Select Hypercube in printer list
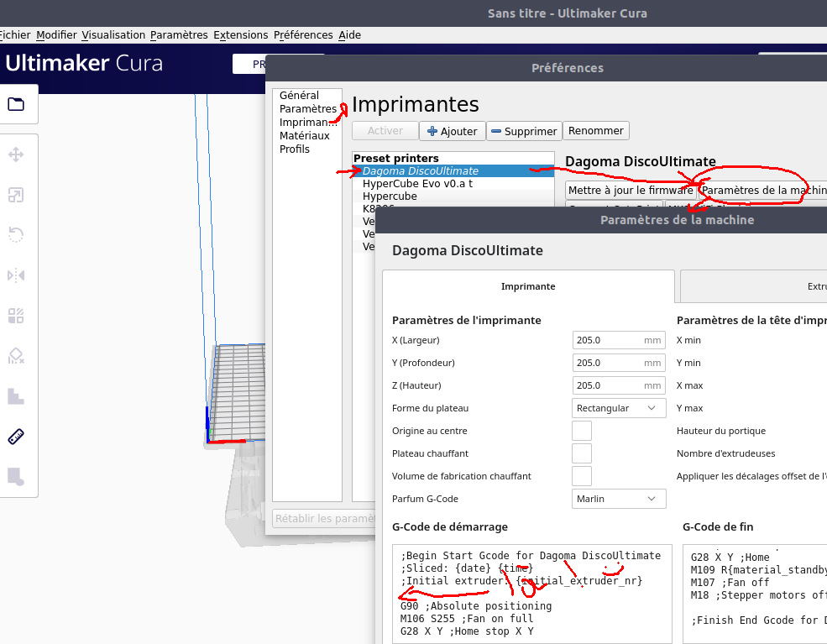Image resolution: width=827 pixels, height=644 pixels. (x=453, y=196)
